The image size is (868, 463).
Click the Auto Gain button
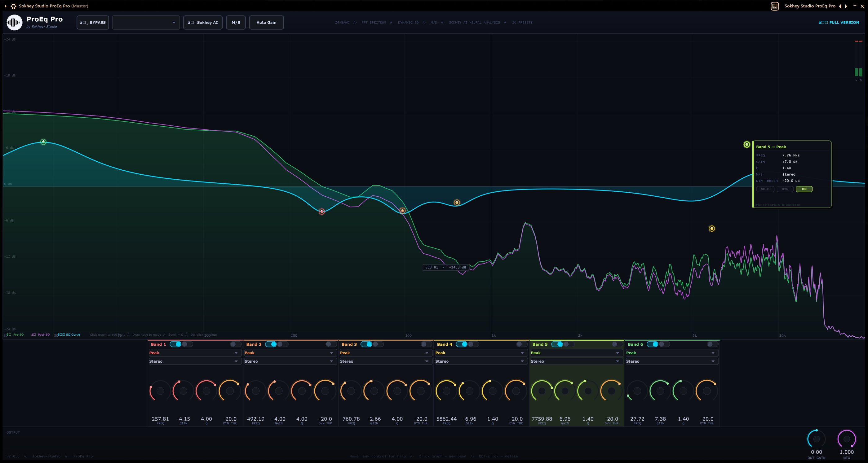click(x=266, y=23)
